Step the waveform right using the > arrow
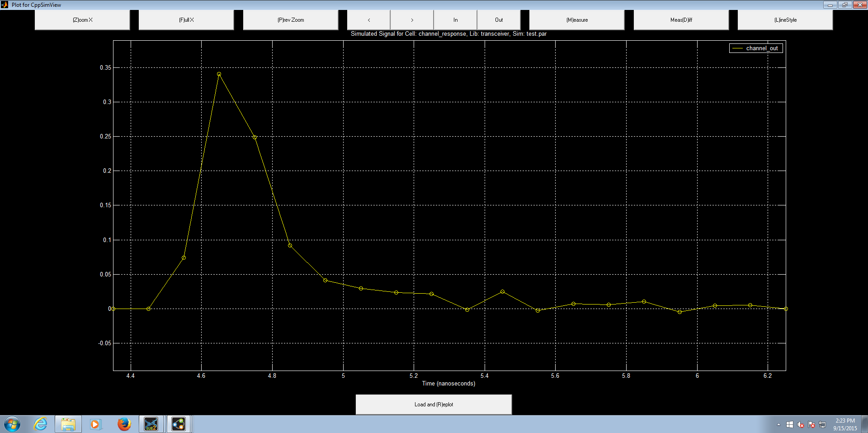The width and height of the screenshot is (868, 433). 412,19
